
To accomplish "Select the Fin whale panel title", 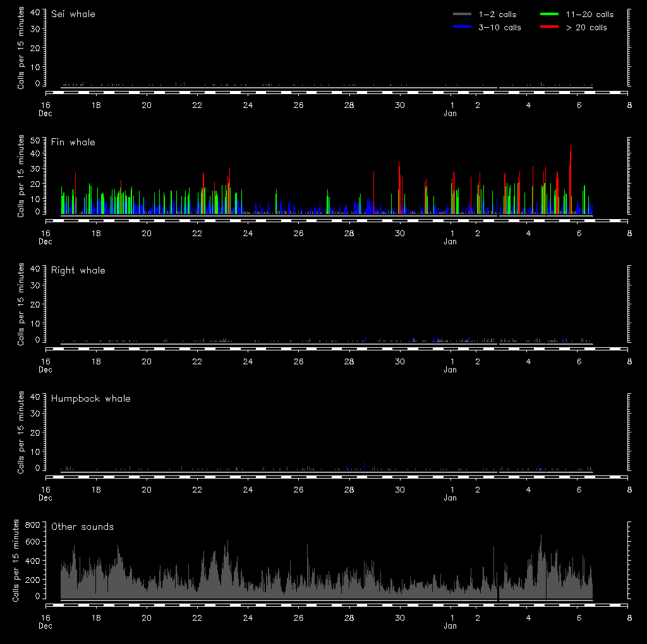I will (73, 142).
